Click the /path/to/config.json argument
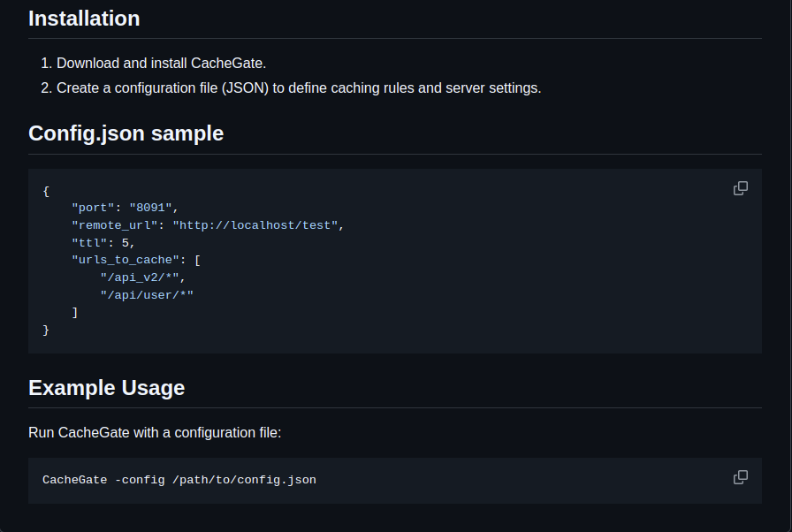This screenshot has width=792, height=532. pos(244,480)
